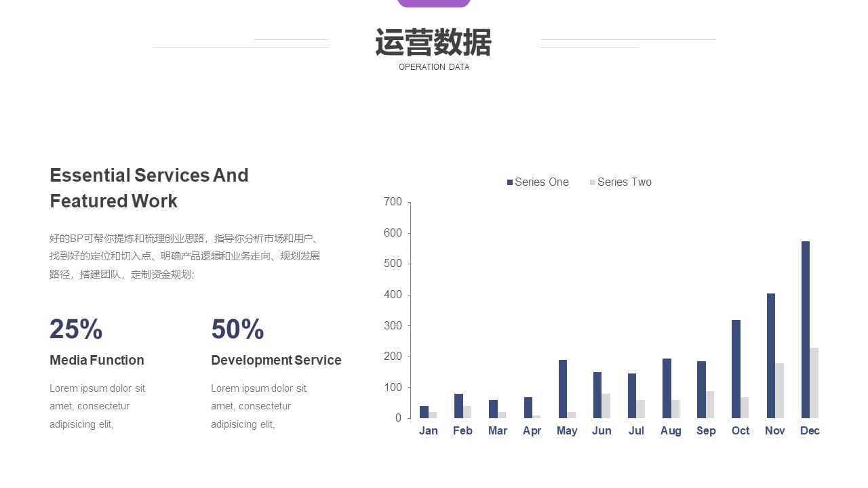
Task: Select the Dec Series Two bar
Action: click(814, 383)
